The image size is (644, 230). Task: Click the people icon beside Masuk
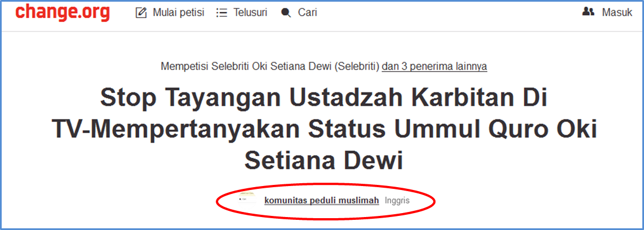(589, 12)
